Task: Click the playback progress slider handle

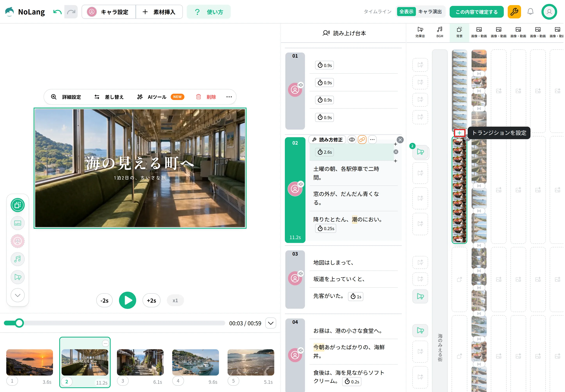Action: 19,323
